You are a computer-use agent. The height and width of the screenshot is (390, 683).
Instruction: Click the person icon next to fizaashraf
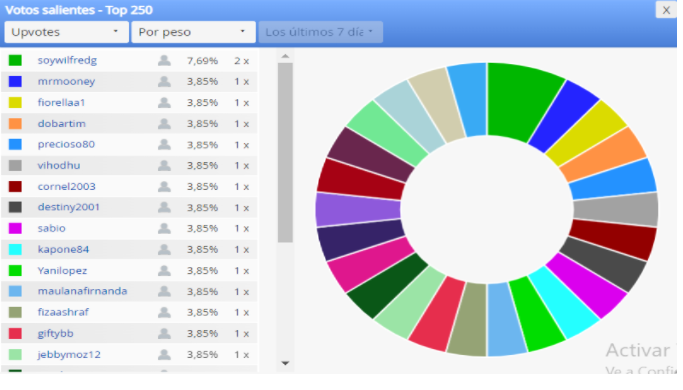pos(164,312)
